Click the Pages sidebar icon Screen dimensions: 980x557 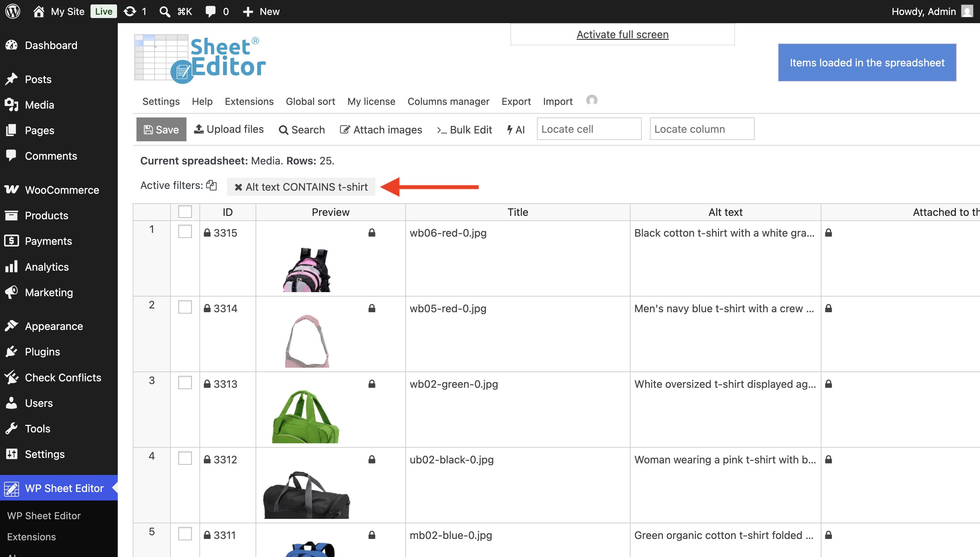pyautogui.click(x=12, y=130)
